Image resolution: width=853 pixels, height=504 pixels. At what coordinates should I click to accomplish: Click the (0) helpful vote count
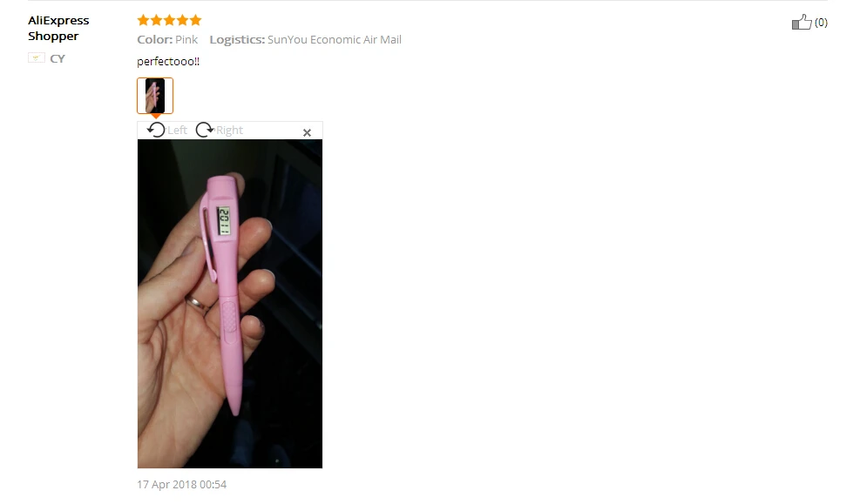tap(821, 23)
